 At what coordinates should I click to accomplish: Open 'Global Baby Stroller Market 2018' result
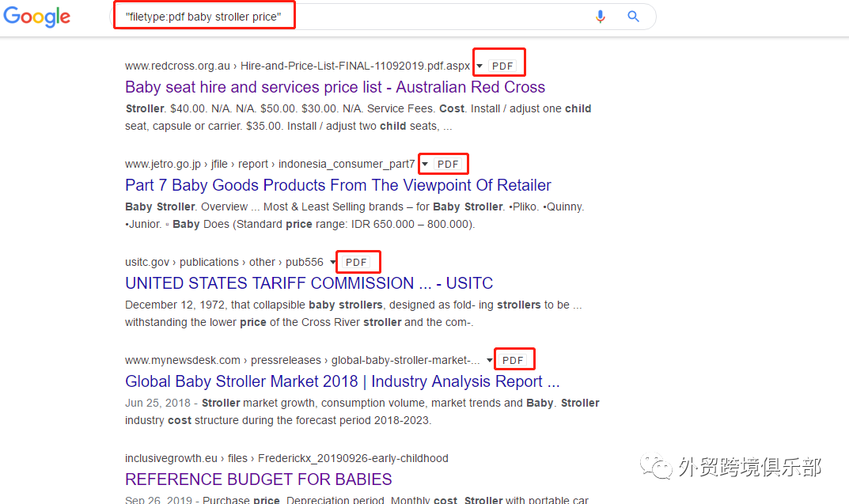(x=342, y=381)
